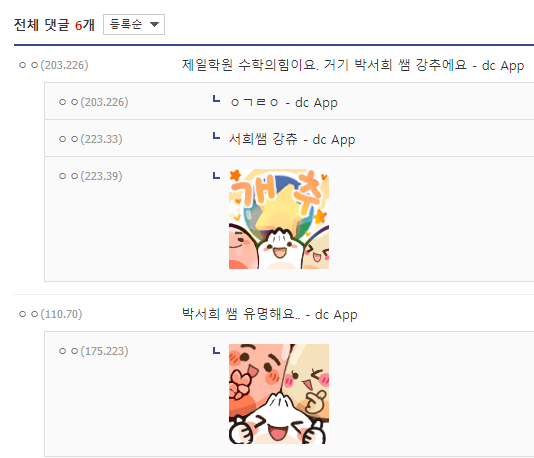Image resolution: width=534 pixels, height=458 pixels.
Task: Click the reply arrow beside thumbs-up sticker
Action: click(216, 350)
